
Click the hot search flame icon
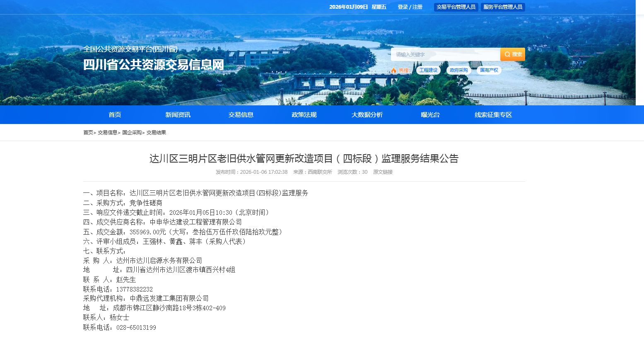[393, 71]
